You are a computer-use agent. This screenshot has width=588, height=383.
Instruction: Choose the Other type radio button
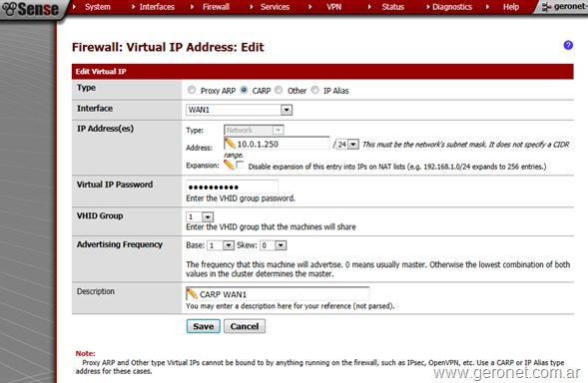[x=279, y=90]
